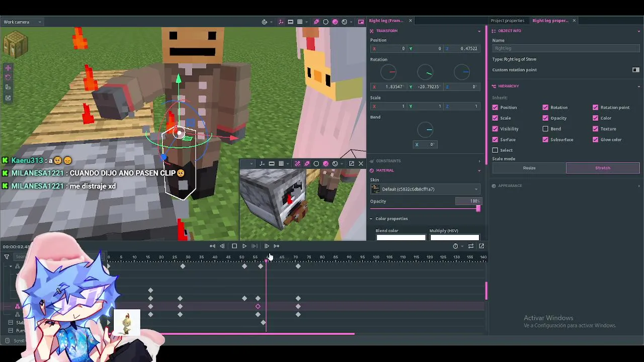Click the Name field showing Right leg
Screen dimensions: 644x362
coord(566,48)
